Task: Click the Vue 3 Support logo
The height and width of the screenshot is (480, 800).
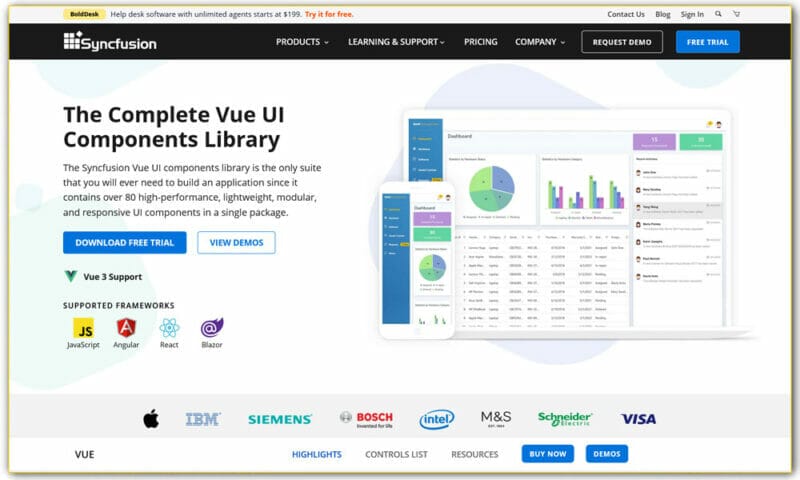Action: click(x=71, y=276)
